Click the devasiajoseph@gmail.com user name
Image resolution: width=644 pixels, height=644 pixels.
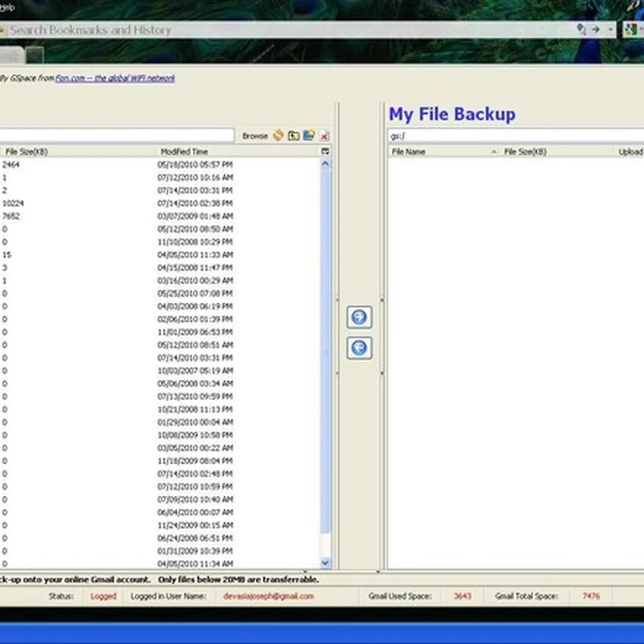coord(268,596)
